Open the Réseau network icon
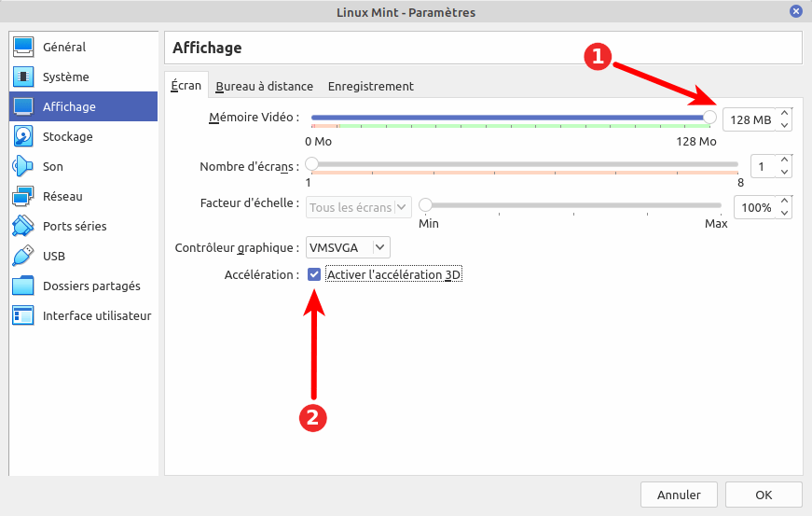 tap(23, 196)
